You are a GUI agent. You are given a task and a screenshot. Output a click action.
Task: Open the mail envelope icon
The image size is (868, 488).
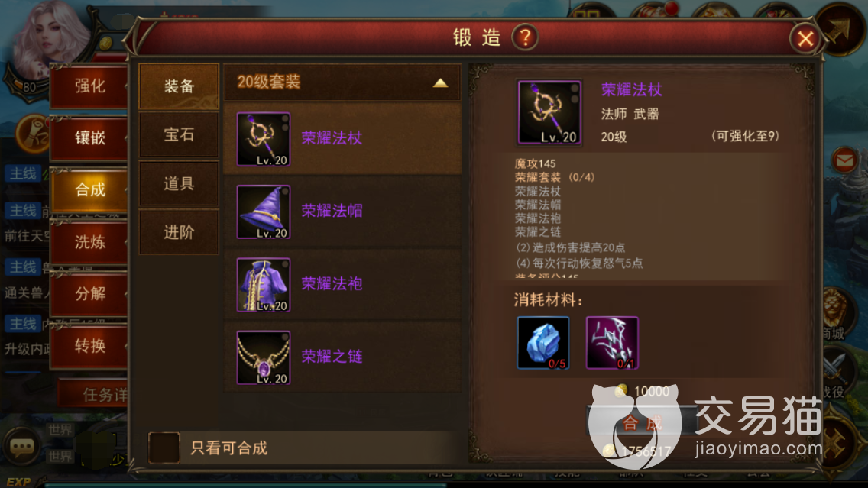[x=844, y=161]
